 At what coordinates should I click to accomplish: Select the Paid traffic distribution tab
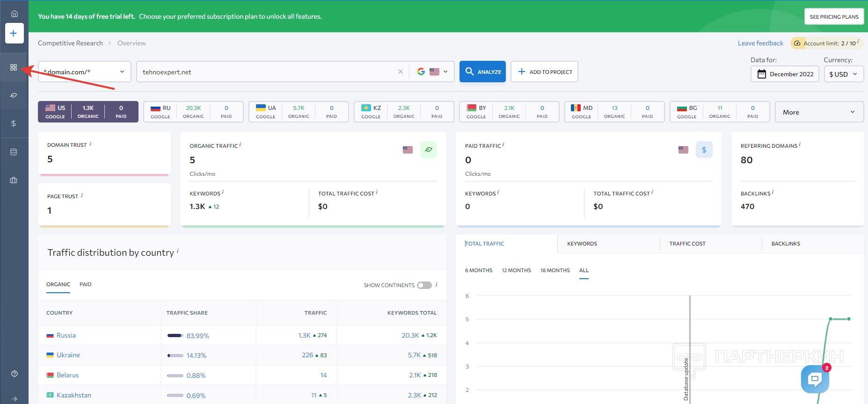(x=85, y=284)
